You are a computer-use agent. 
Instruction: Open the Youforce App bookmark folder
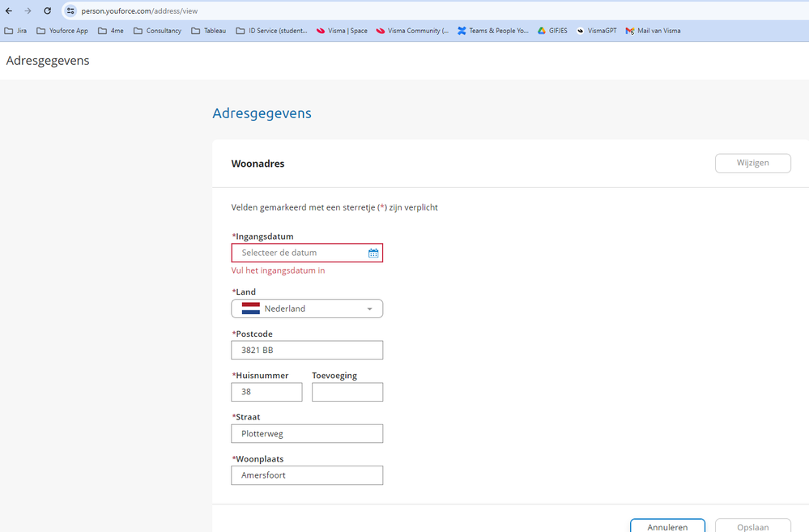tap(62, 31)
